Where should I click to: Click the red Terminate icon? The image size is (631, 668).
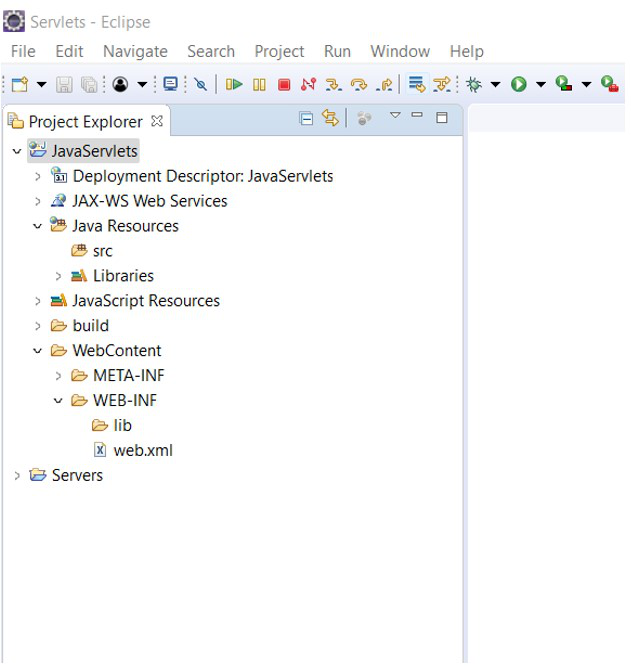pos(284,84)
